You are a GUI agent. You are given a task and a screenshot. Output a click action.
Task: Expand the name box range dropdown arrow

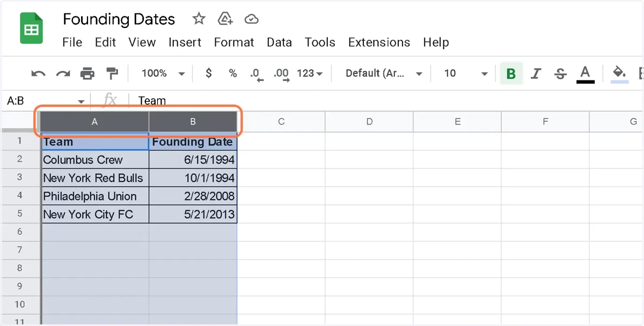pos(81,101)
